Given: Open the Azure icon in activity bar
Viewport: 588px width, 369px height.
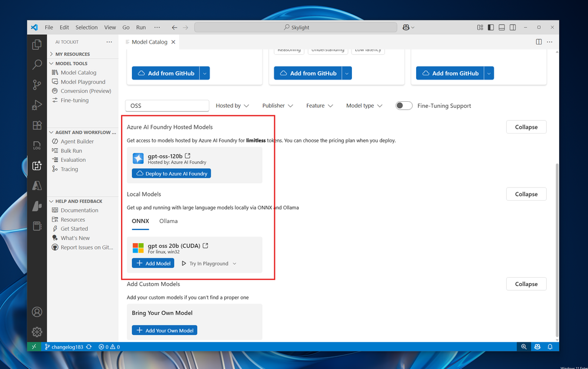Looking at the screenshot, I should click(x=36, y=185).
